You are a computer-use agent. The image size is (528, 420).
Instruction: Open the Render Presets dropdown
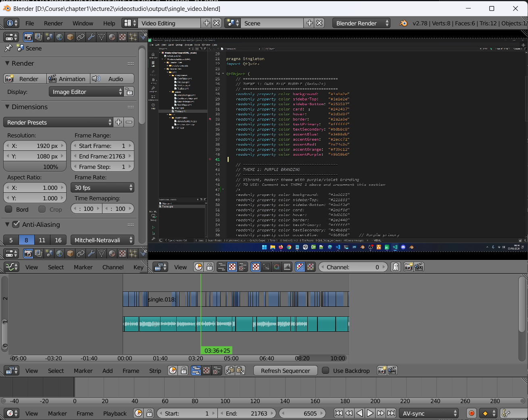coord(56,122)
